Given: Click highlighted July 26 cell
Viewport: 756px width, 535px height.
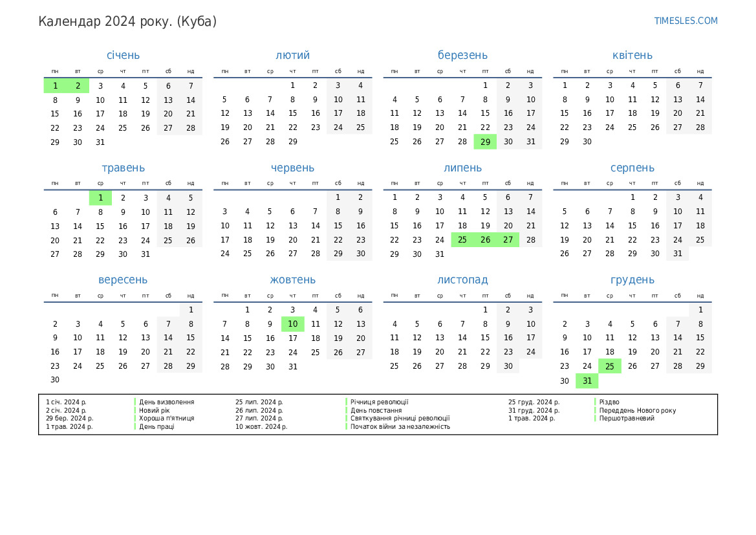Looking at the screenshot, I should 485,240.
